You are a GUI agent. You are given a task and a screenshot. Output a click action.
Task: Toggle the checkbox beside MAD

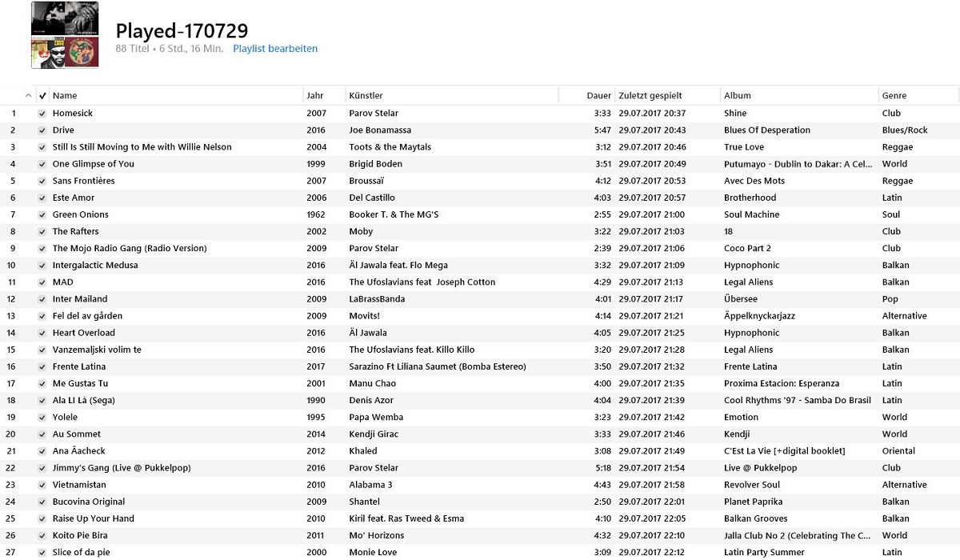(42, 282)
